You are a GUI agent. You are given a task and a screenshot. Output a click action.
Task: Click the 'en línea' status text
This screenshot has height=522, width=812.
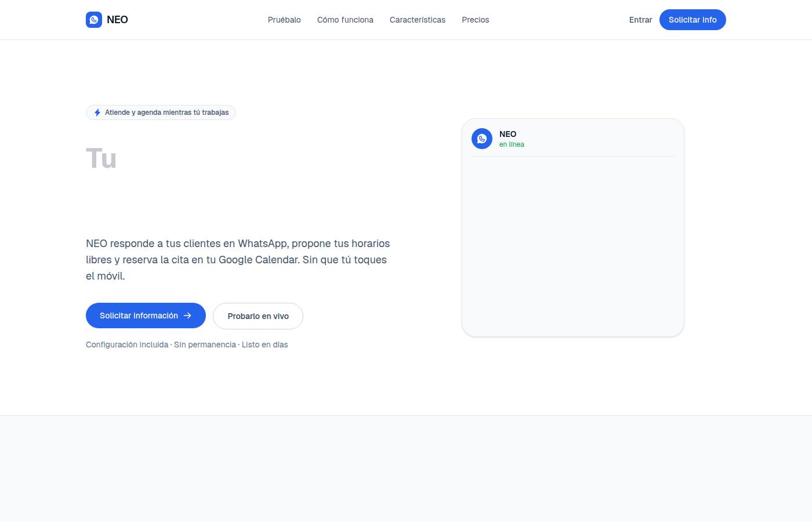pyautogui.click(x=512, y=144)
